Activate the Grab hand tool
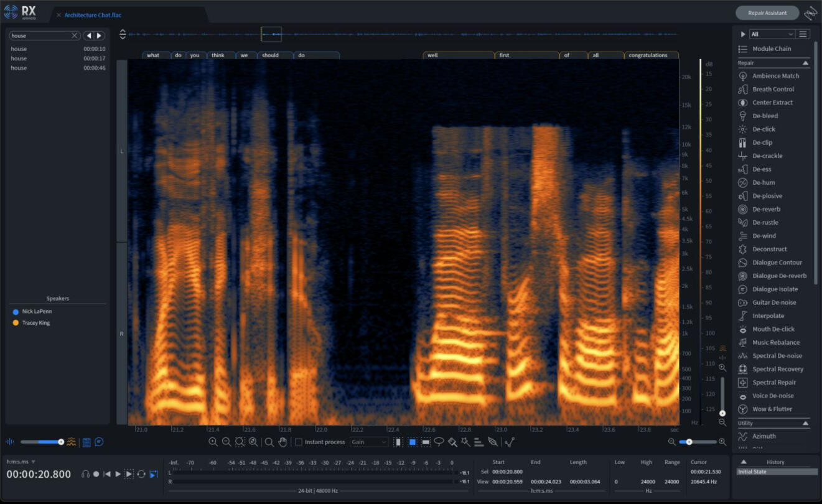Viewport: 822px width, 504px height. [x=283, y=442]
